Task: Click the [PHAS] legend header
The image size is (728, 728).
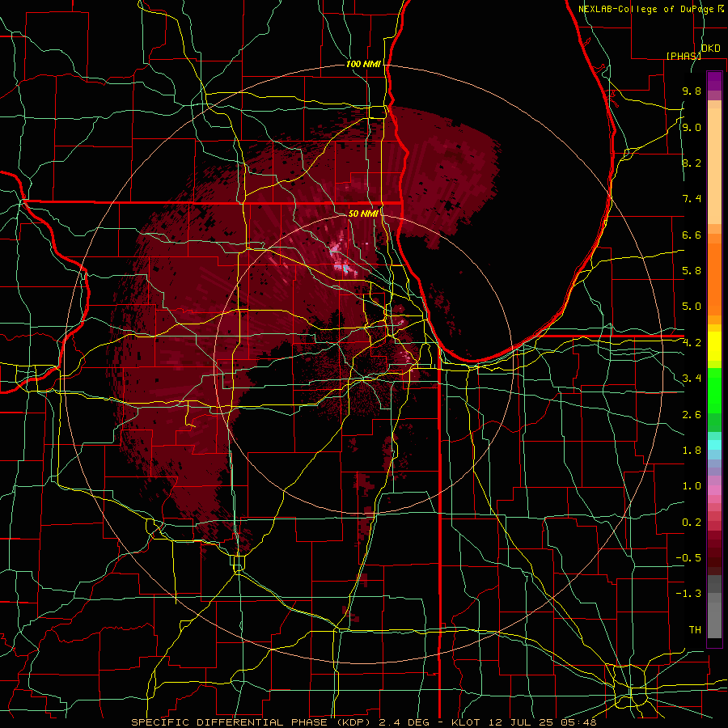Action: point(684,56)
